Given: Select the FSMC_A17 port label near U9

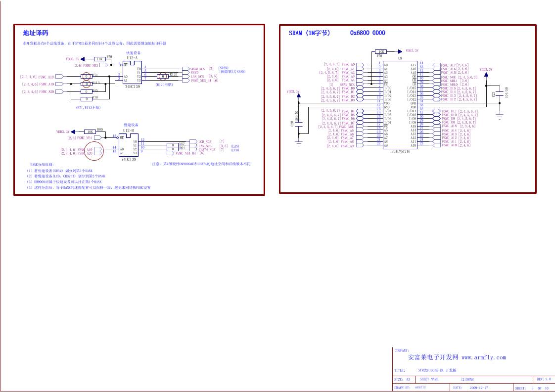Looking at the screenshot, I should [448, 65].
